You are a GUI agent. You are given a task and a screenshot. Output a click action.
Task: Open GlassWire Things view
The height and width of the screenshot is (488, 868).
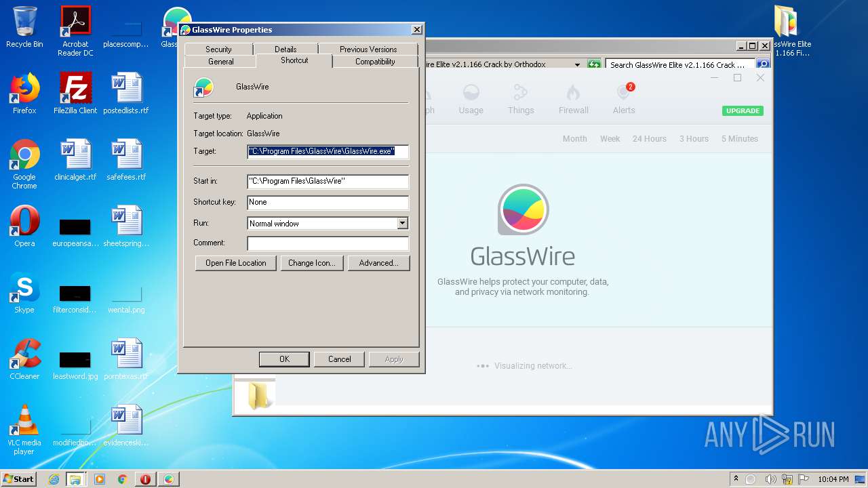coord(521,99)
